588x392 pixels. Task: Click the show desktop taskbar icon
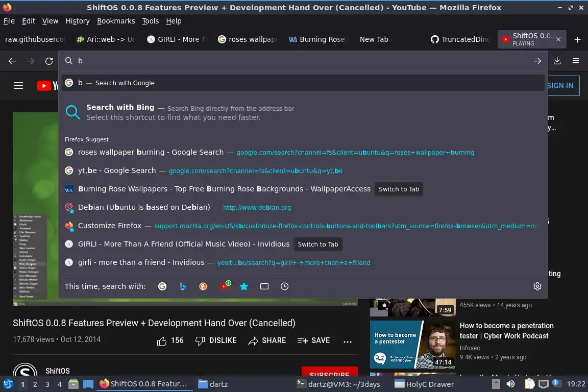pyautogui.click(x=88, y=384)
